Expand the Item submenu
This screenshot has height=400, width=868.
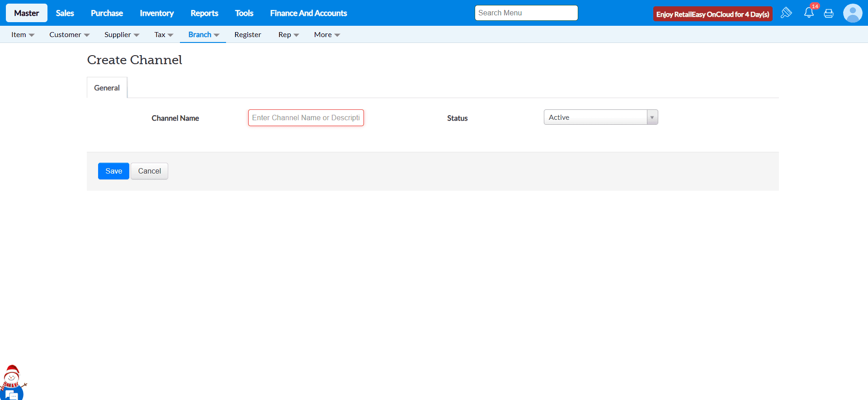pyautogui.click(x=23, y=35)
